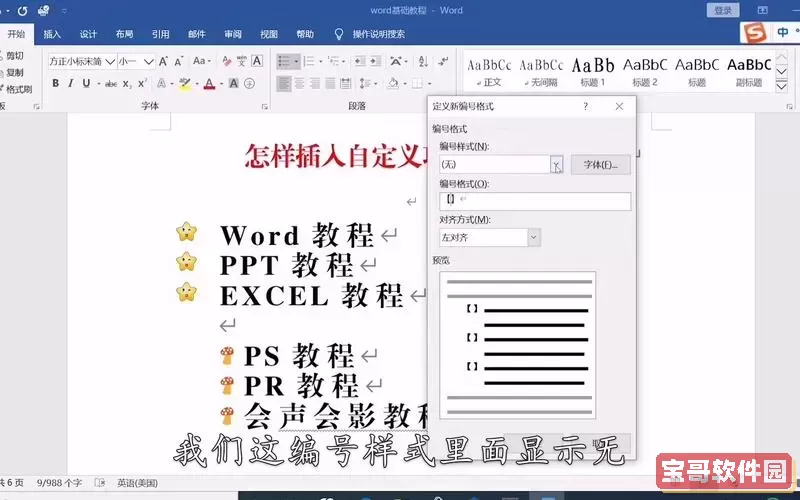Insert enclosed character (circled 字) icon
This screenshot has height=500, width=800.
point(249,83)
